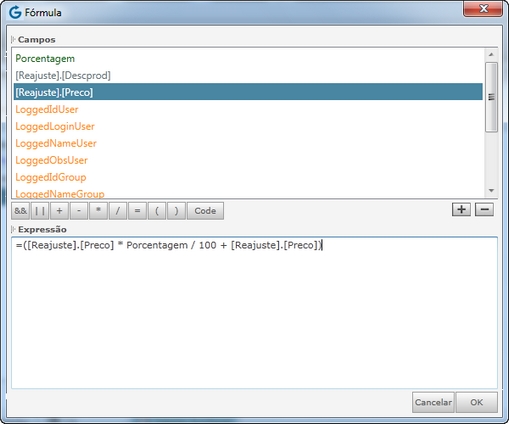Image resolution: width=509 pixels, height=424 pixels.
Task: Insert the && logical AND operator
Action: click(21, 211)
